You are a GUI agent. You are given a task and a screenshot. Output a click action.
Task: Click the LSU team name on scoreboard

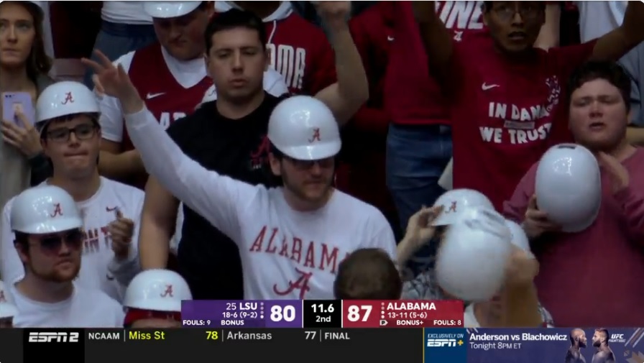[249, 306]
